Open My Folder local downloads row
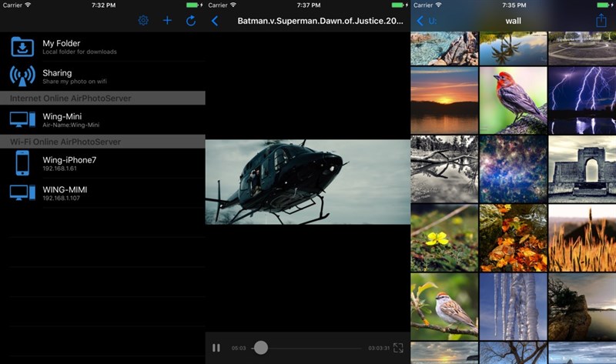Screen dimensions: 616x364 (102, 47)
